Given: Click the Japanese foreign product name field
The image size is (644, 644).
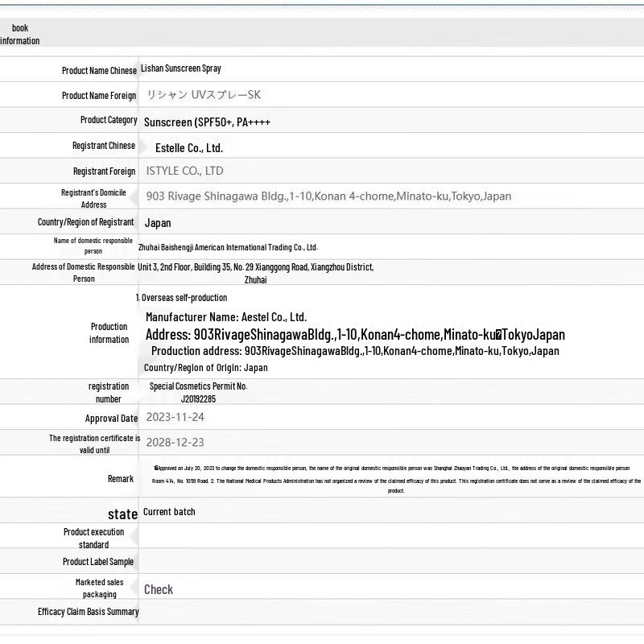Looking at the screenshot, I should click(204, 95).
